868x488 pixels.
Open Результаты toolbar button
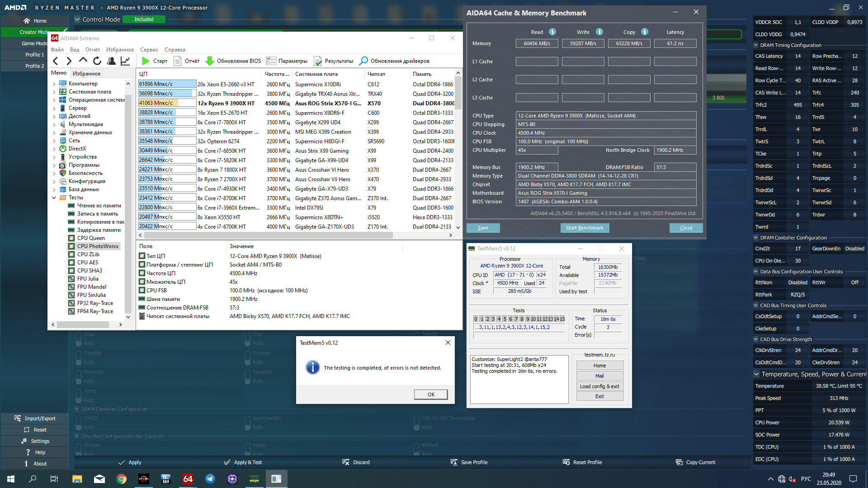[334, 61]
